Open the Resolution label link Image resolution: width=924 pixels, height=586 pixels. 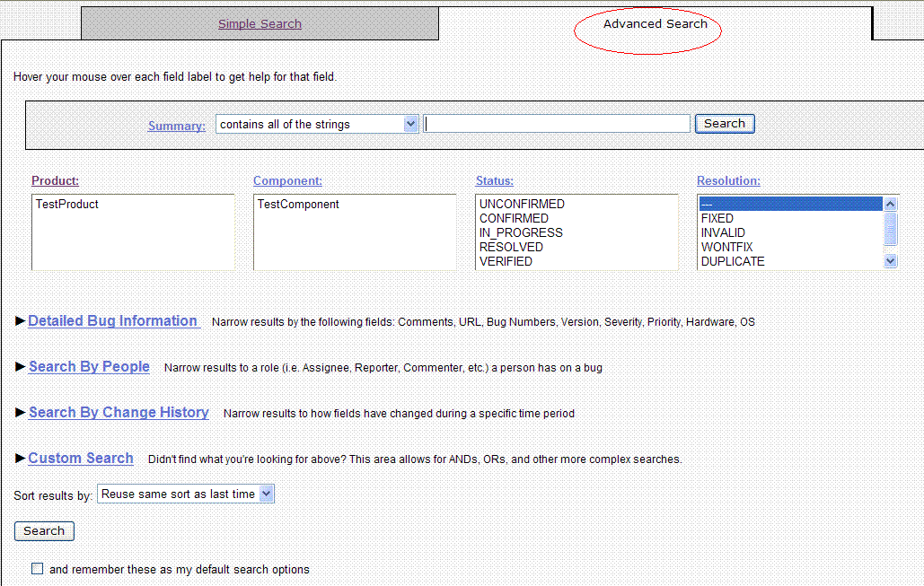[728, 180]
